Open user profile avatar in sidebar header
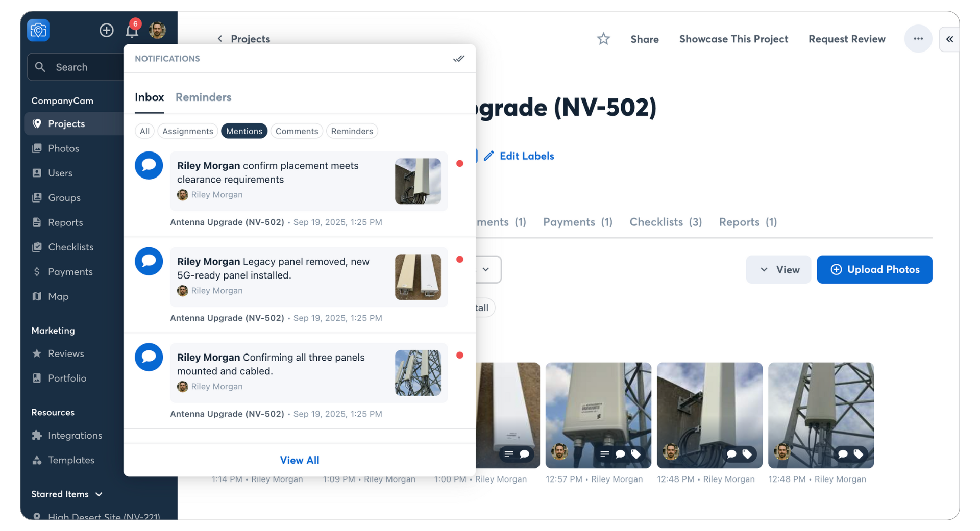This screenshot has height=531, width=980. point(157,30)
